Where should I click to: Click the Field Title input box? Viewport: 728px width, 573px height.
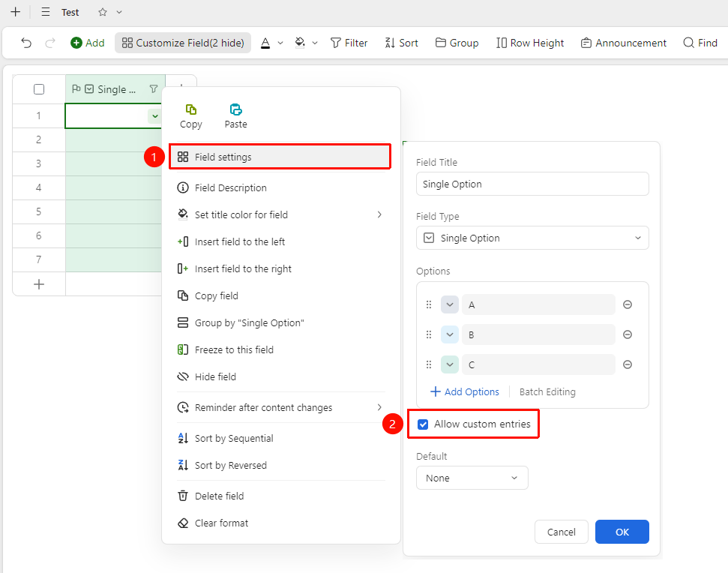532,184
